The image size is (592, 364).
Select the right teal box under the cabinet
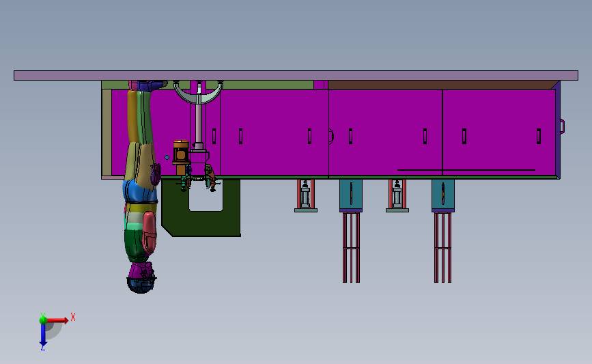[443, 195]
